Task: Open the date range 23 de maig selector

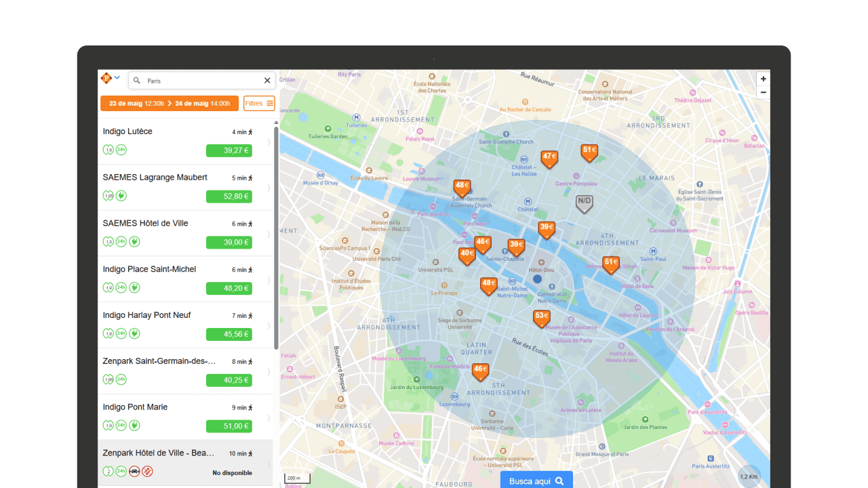Action: (170, 104)
